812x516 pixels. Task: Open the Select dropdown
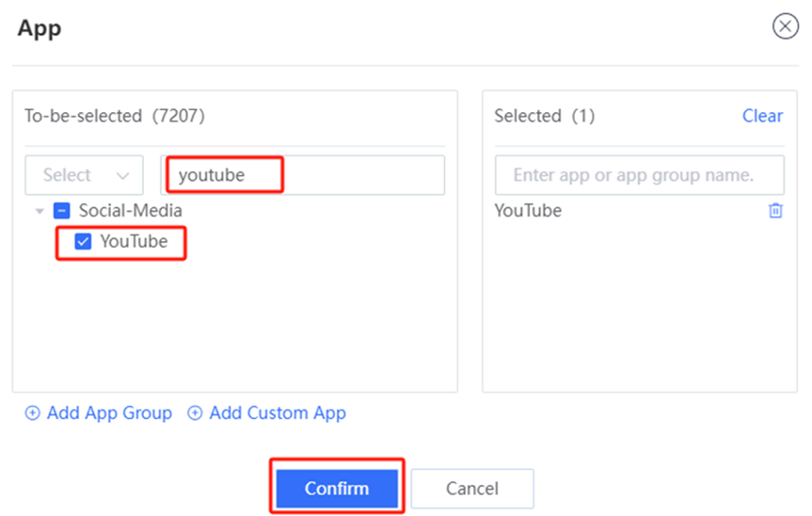pos(85,175)
